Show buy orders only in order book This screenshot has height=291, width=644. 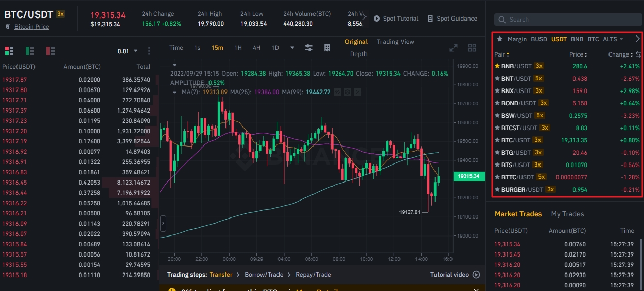(x=30, y=51)
